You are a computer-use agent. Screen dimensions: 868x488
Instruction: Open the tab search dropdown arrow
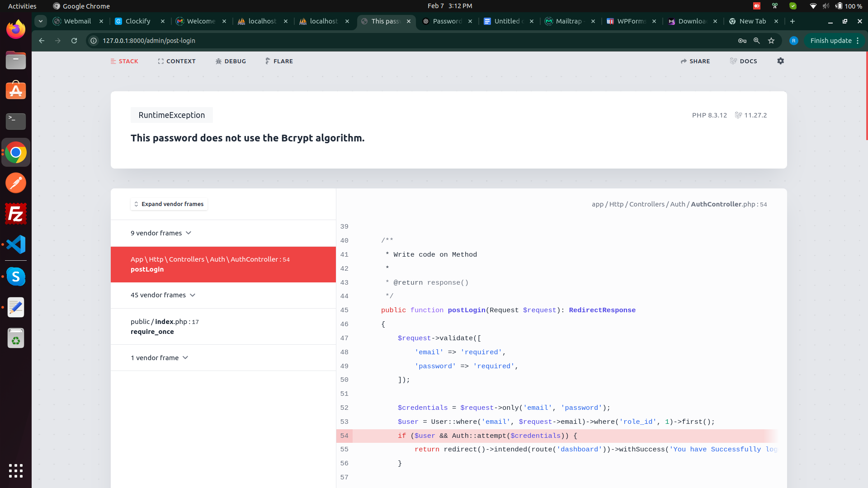tap(41, 21)
